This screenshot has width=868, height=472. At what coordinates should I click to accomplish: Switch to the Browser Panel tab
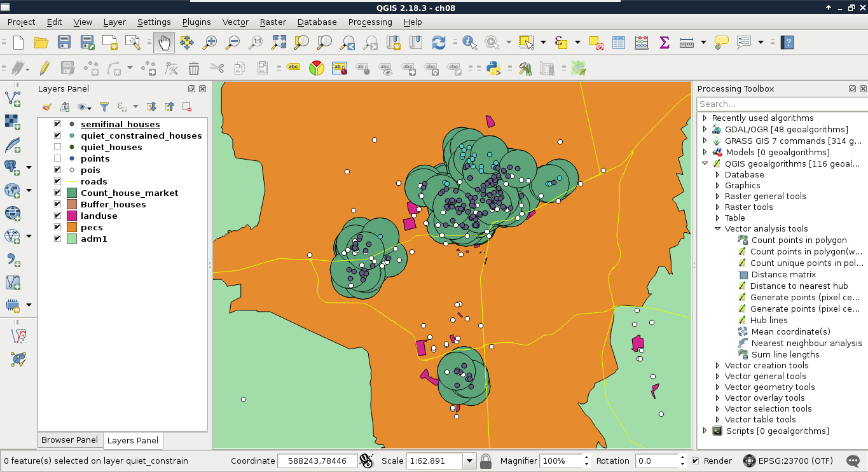point(69,440)
